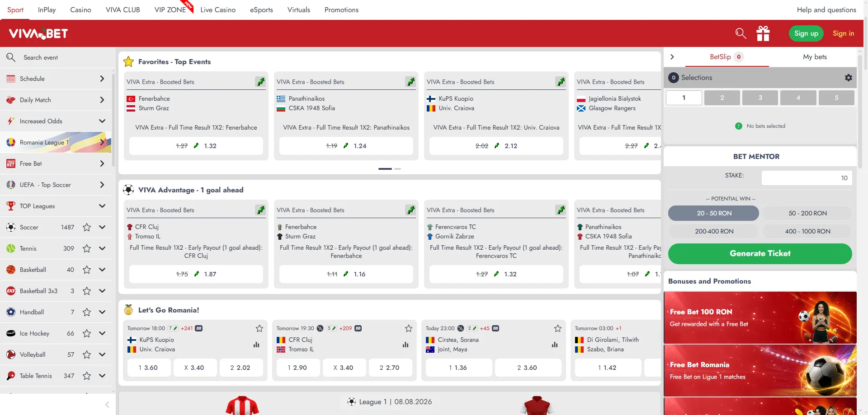Click boost icon on Fenerbahce Sturm Graz card
Screen dimensions: 868x415
(x=260, y=82)
